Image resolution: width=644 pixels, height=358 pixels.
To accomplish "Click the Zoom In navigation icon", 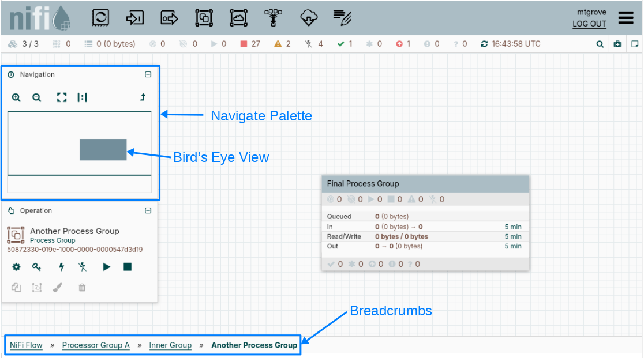I will point(16,97).
